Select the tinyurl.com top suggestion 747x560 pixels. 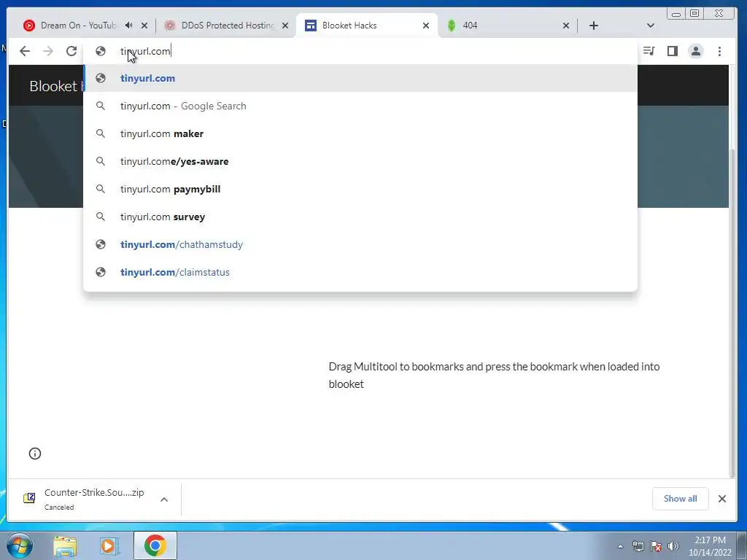(360, 78)
